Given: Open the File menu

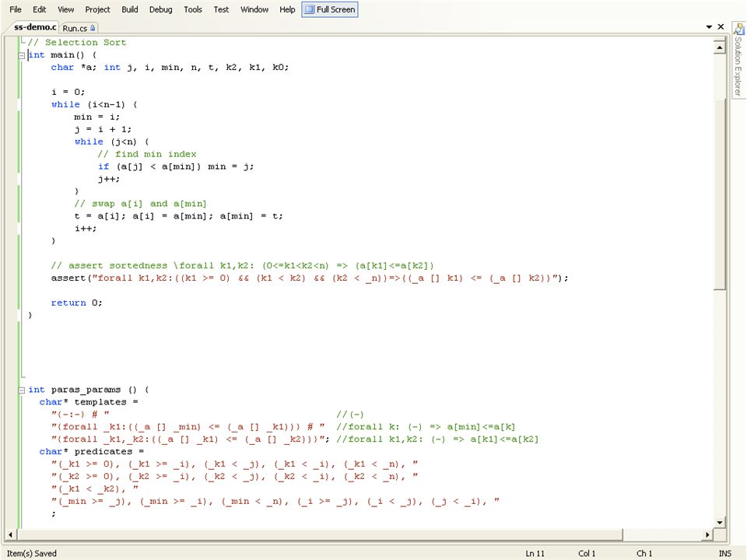Looking at the screenshot, I should coord(16,9).
